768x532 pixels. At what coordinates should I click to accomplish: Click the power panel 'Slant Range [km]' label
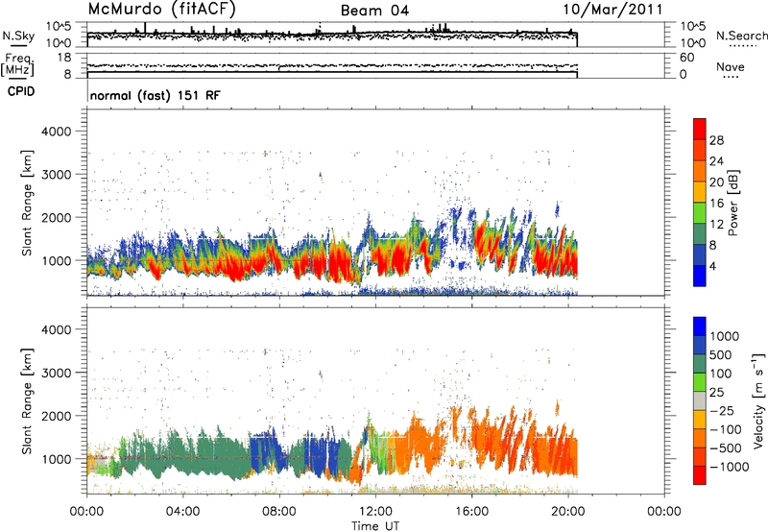click(x=28, y=203)
